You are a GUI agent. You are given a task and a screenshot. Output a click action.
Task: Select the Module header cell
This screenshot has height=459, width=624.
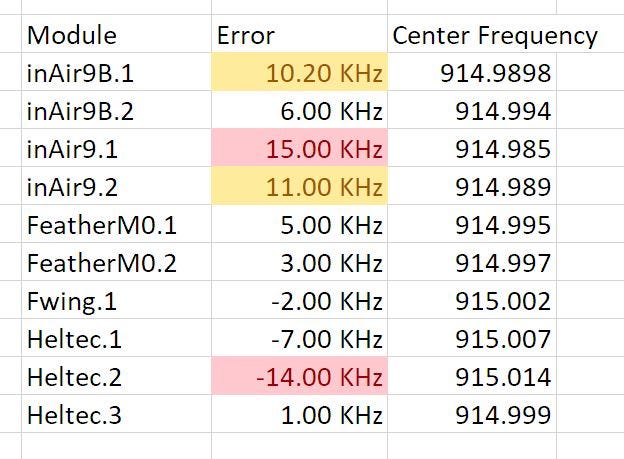116,34
